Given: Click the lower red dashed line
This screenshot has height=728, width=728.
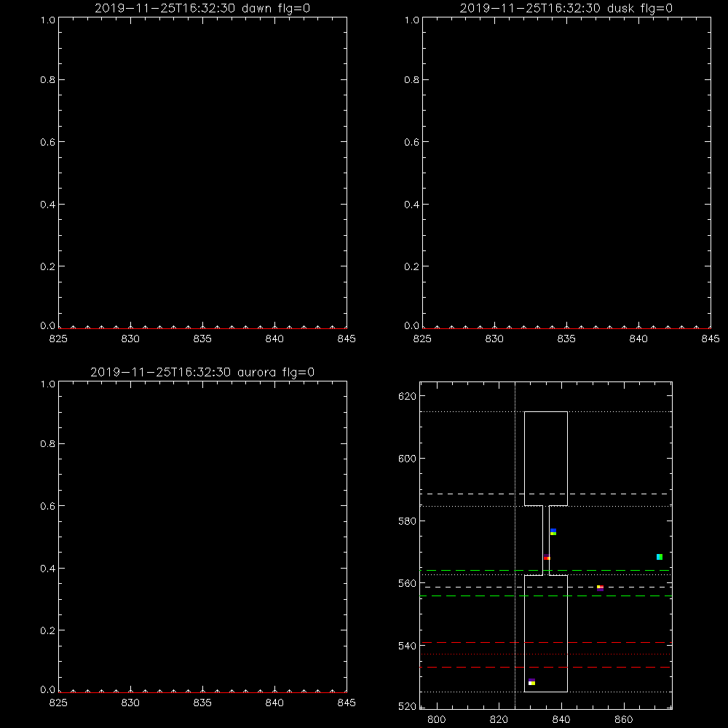Looking at the screenshot, I should tap(546, 667).
